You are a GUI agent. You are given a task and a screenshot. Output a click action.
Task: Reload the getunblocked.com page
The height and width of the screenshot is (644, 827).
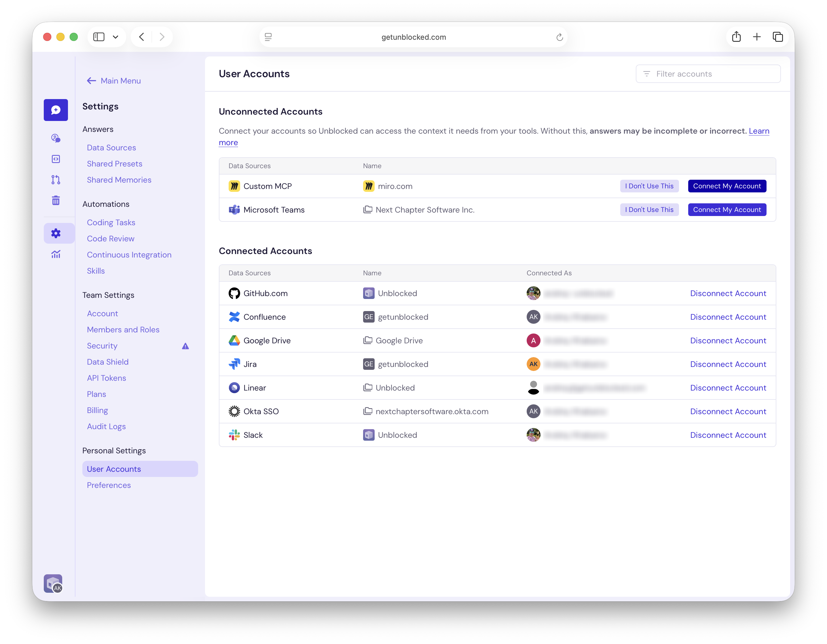pos(559,37)
